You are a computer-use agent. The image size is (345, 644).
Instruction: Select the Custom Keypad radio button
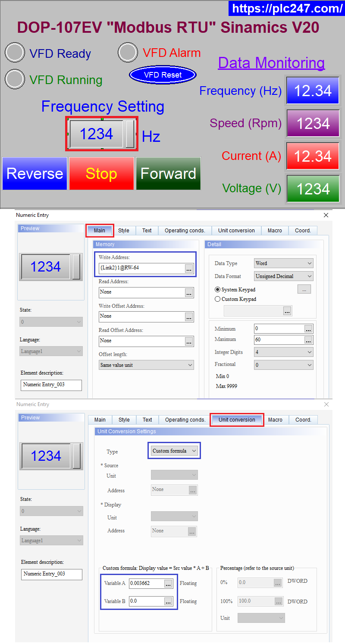217,299
